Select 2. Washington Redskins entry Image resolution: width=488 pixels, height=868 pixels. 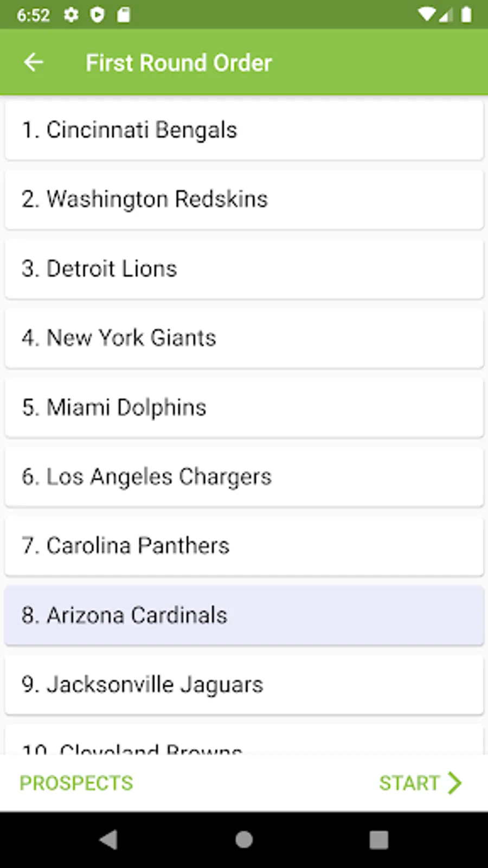tap(244, 199)
